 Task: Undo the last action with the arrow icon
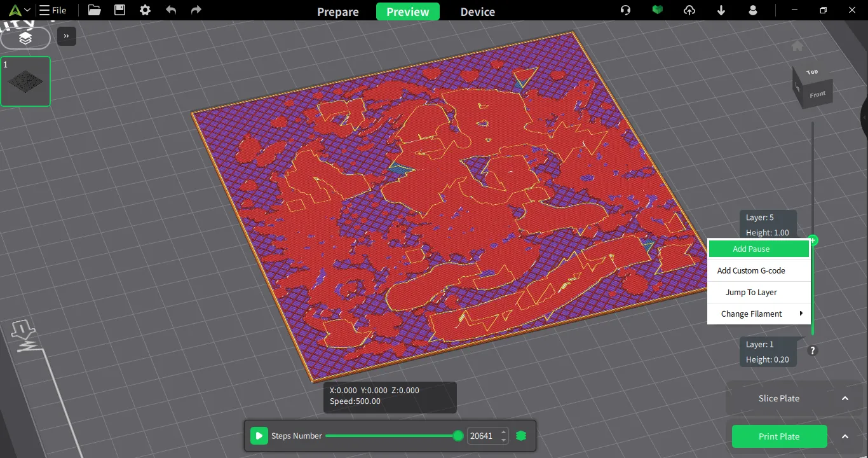170,10
